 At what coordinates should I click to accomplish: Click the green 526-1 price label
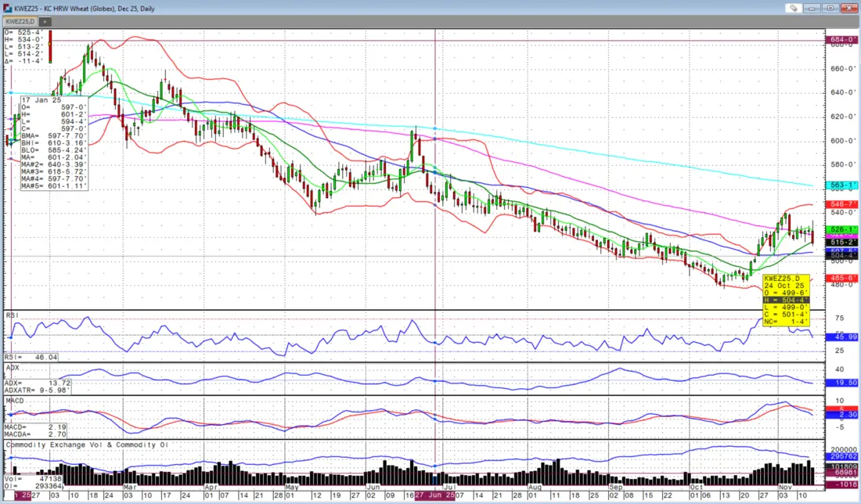pos(841,229)
